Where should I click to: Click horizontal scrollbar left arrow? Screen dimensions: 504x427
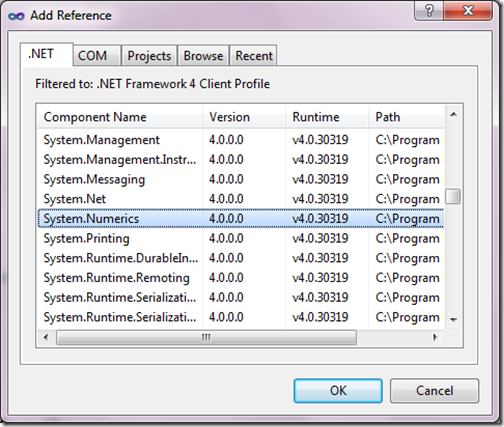46,337
